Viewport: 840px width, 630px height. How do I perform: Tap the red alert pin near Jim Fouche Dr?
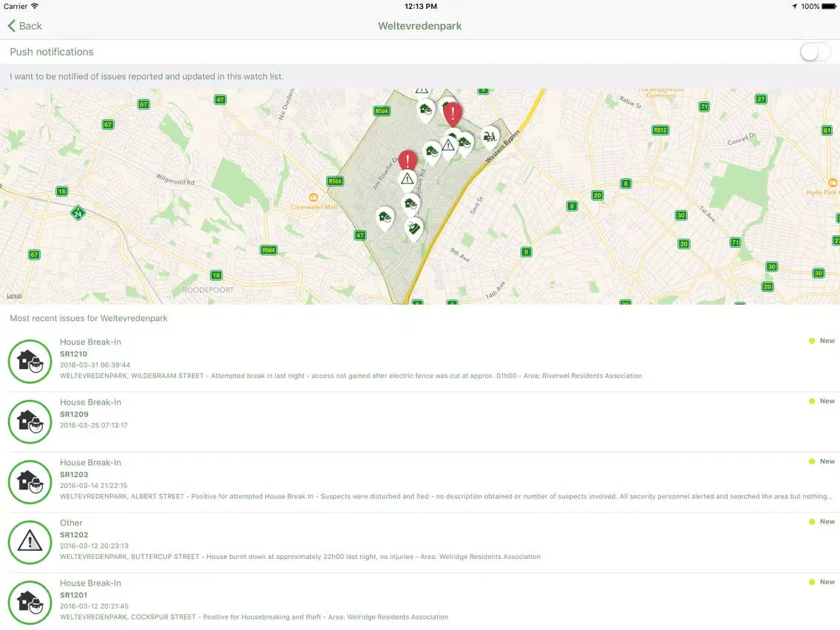coord(407,162)
